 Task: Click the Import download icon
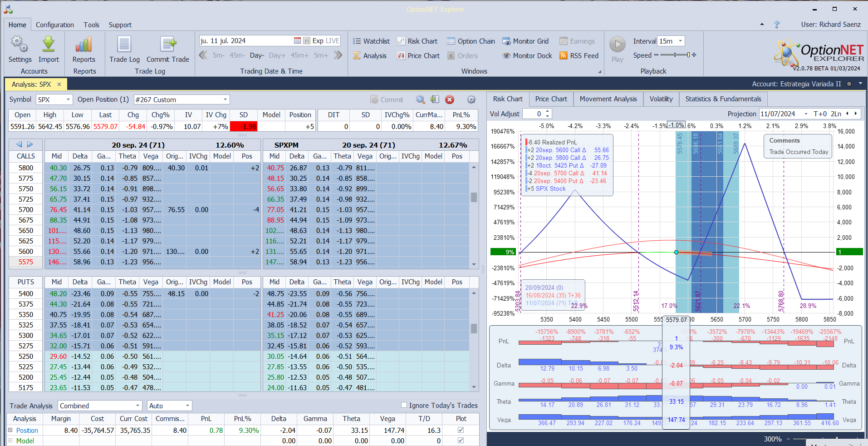(x=49, y=45)
